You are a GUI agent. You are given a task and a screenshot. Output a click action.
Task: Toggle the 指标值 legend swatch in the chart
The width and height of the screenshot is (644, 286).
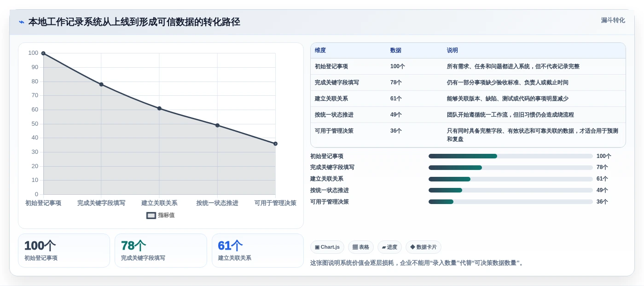pos(151,215)
